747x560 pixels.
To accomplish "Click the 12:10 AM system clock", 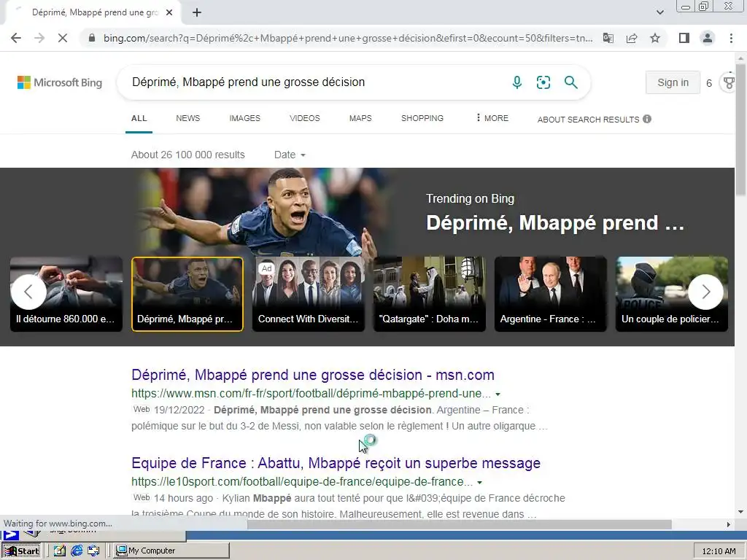I will click(719, 551).
